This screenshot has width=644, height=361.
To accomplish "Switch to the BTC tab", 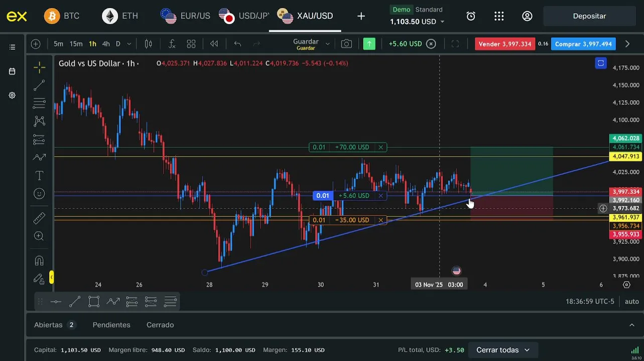I will point(62,16).
